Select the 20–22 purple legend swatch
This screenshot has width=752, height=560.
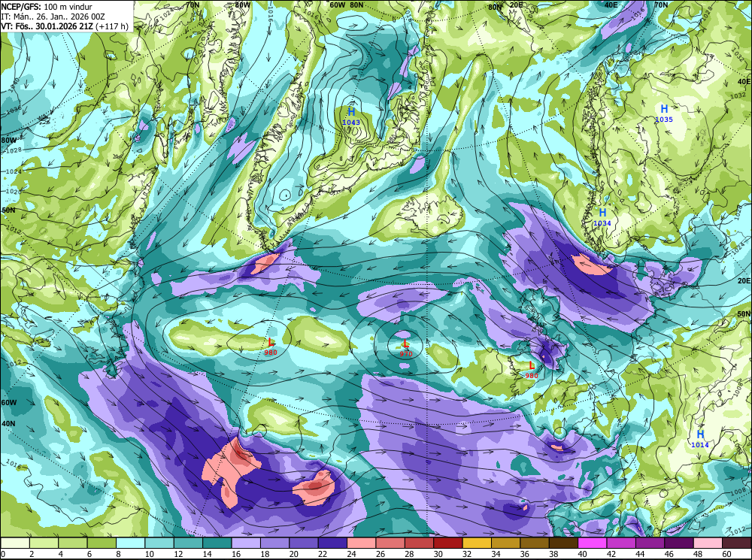(x=304, y=543)
